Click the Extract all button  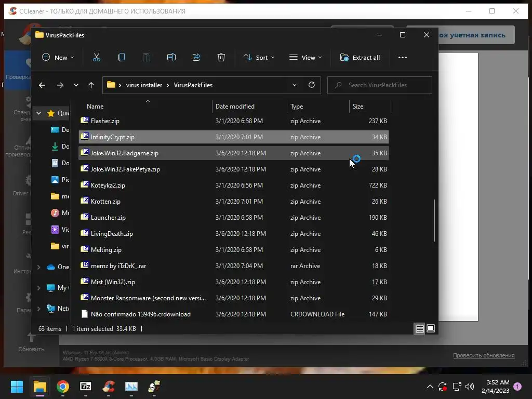point(360,57)
